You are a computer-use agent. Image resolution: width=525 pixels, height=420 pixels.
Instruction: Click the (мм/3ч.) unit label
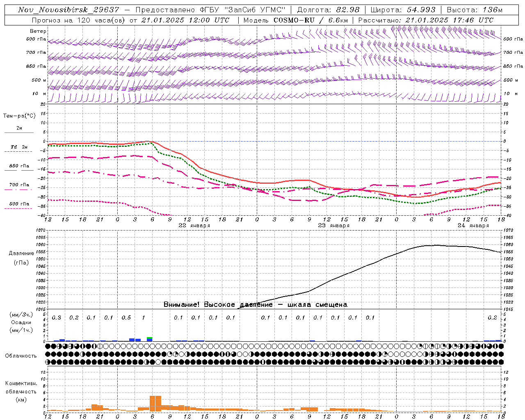[21, 315]
